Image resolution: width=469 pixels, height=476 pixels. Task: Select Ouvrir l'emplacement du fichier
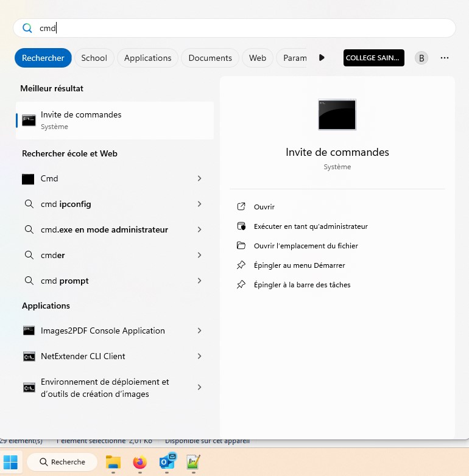coord(306,246)
